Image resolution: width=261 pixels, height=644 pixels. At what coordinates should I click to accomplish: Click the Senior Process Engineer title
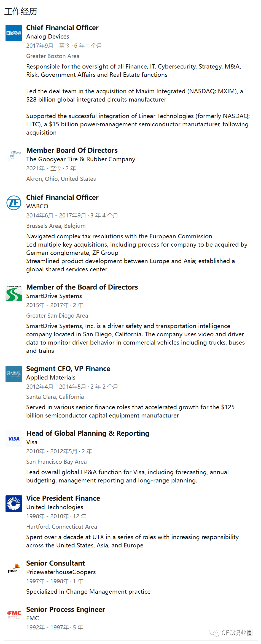click(66, 610)
